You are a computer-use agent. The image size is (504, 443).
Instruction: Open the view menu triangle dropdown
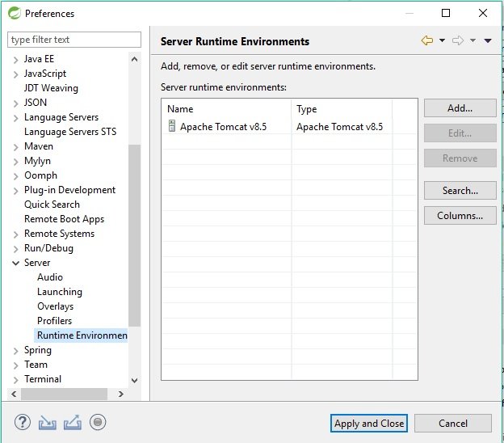[488, 40]
